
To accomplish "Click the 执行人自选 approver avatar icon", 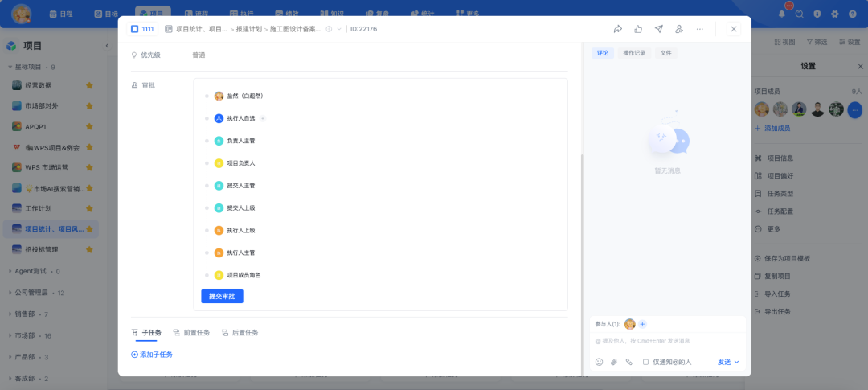I will coord(219,118).
